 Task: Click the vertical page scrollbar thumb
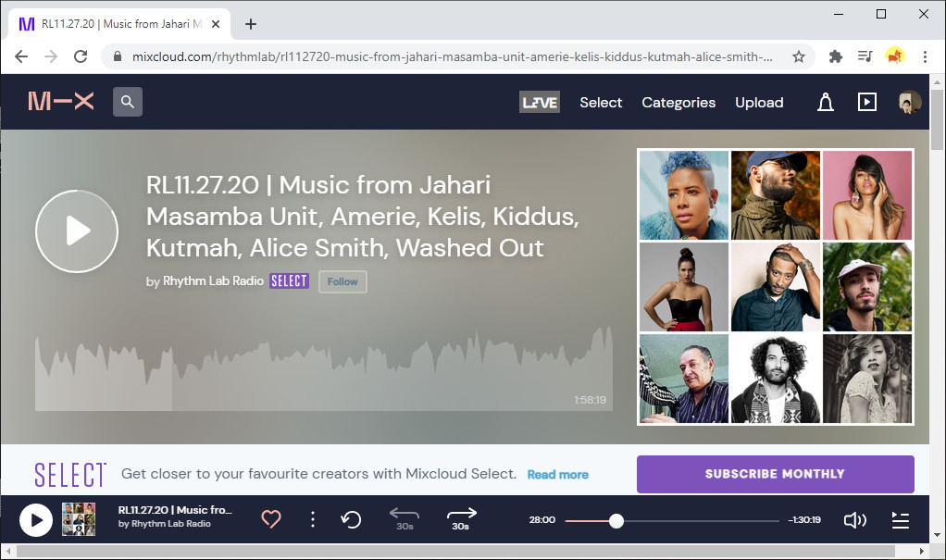tap(937, 118)
